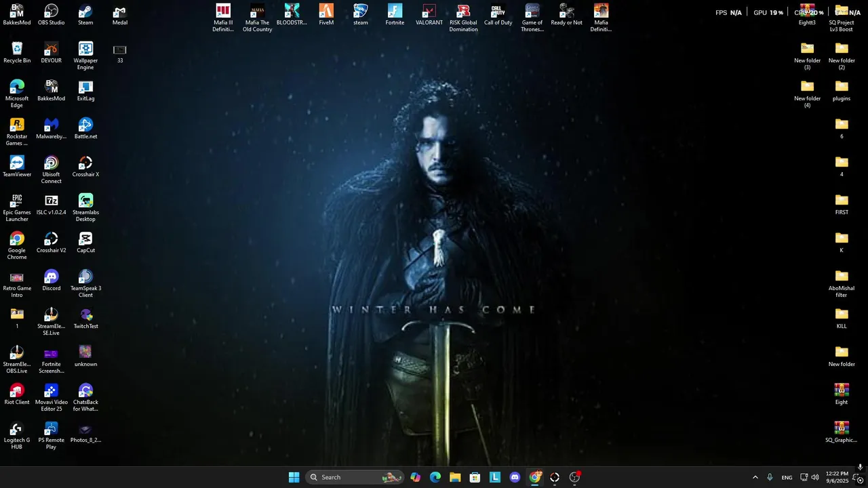Select the Mafia III Definiti... shortcut
Screen dimensions: 868x488
point(223,18)
